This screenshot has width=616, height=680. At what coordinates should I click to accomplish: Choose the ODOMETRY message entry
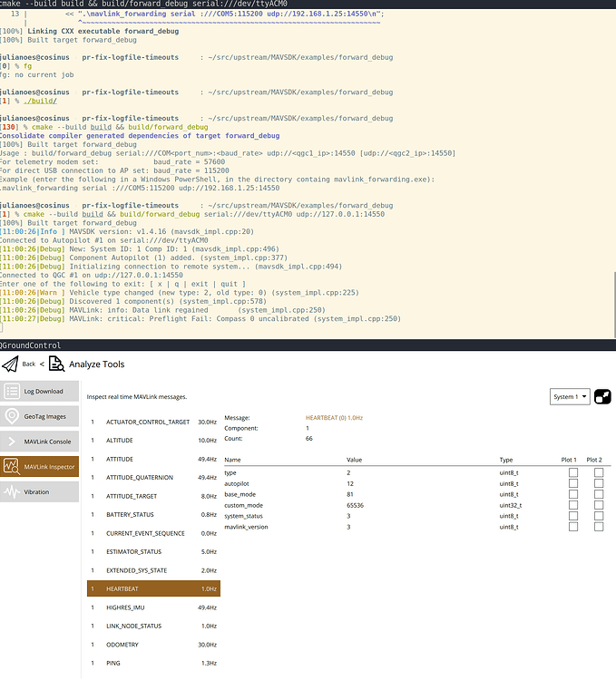click(x=153, y=645)
